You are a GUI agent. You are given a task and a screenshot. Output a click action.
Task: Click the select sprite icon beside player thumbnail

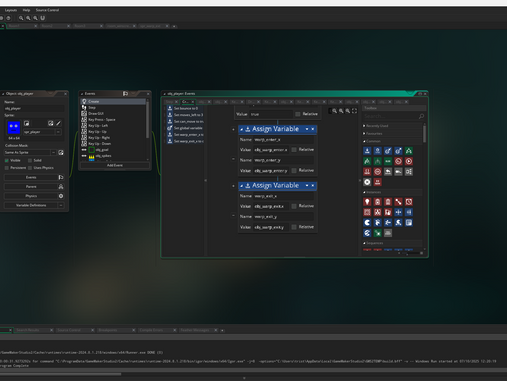26,123
